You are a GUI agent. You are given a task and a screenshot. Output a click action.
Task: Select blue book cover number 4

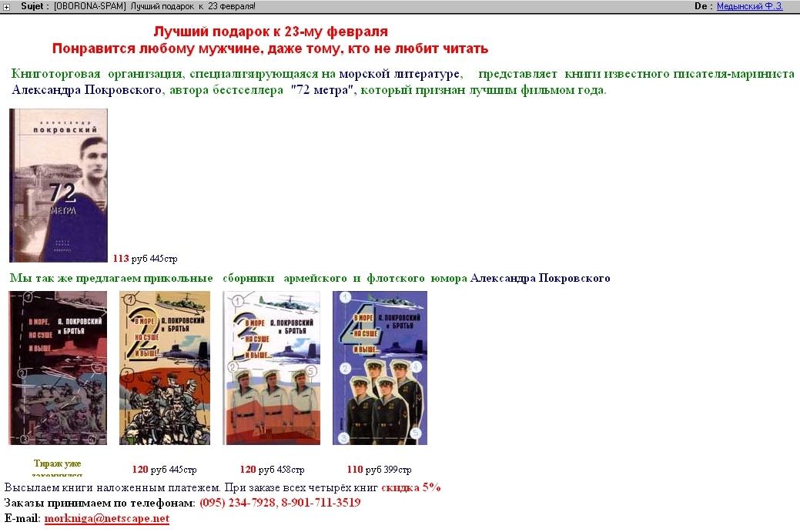tap(380, 368)
